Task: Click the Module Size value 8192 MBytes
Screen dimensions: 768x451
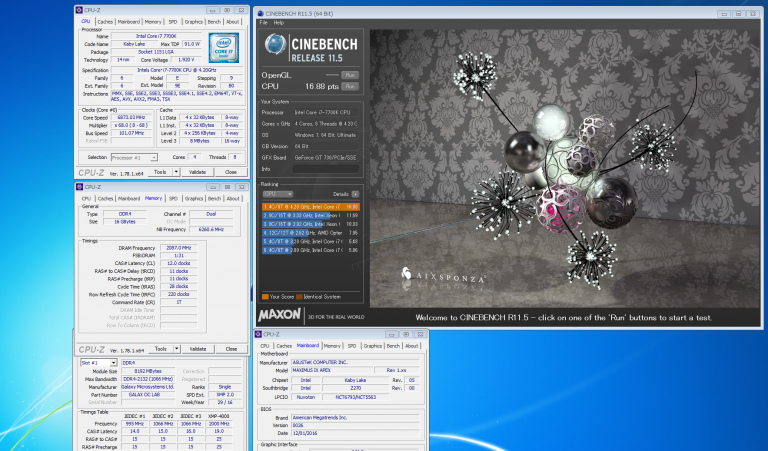Action: [147, 371]
